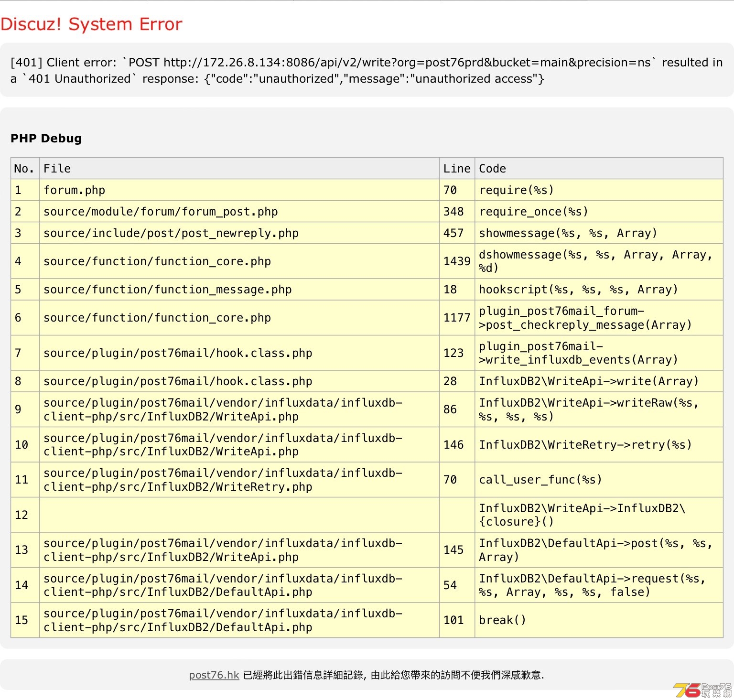734x700 pixels.
Task: Select WriteApi.php file cell in row 10
Action: (x=239, y=444)
